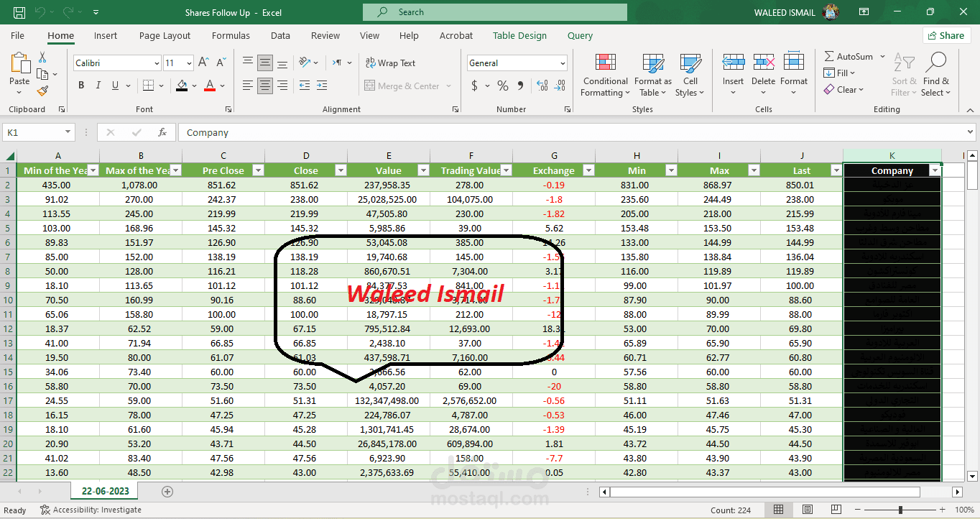Screen dimensions: 980x519
Task: Open Conditional Formatting menu
Action: [605, 75]
